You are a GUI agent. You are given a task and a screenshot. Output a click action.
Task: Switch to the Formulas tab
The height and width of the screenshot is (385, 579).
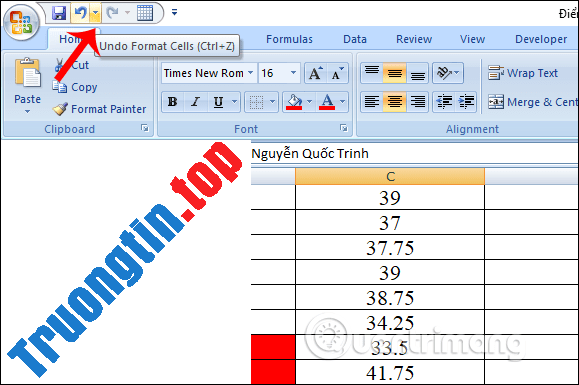[x=289, y=39]
